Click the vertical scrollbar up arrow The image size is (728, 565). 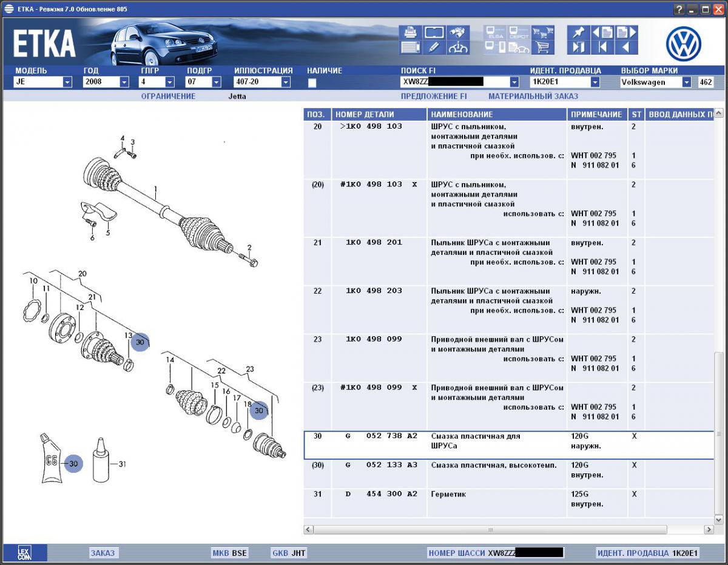719,114
